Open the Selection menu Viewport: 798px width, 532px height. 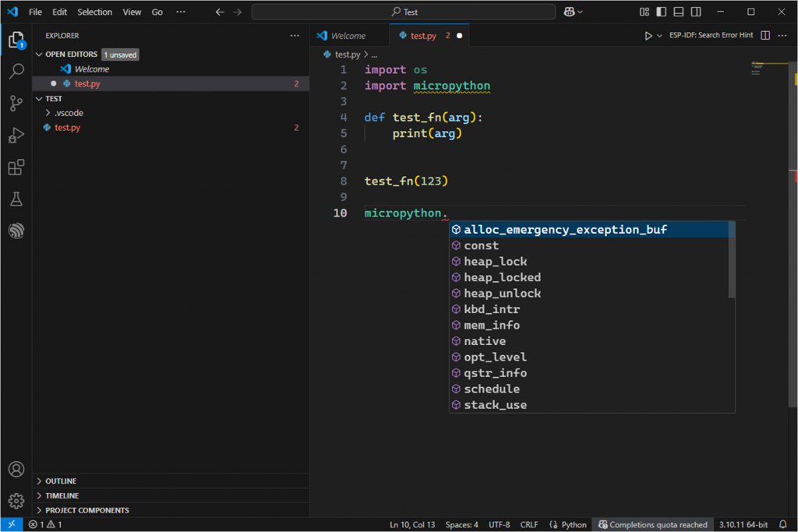click(x=94, y=12)
